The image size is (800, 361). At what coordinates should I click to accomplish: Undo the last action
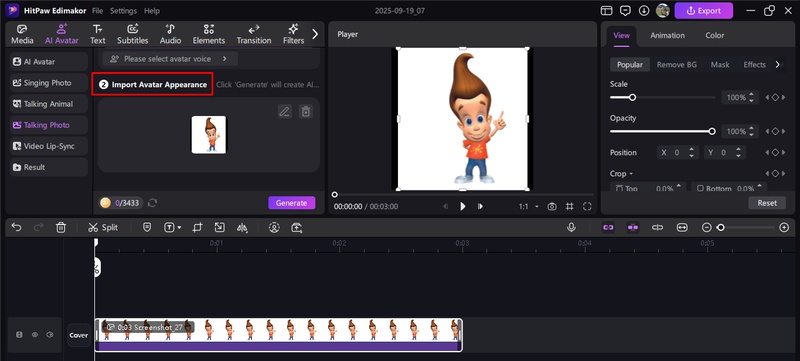pyautogui.click(x=16, y=227)
